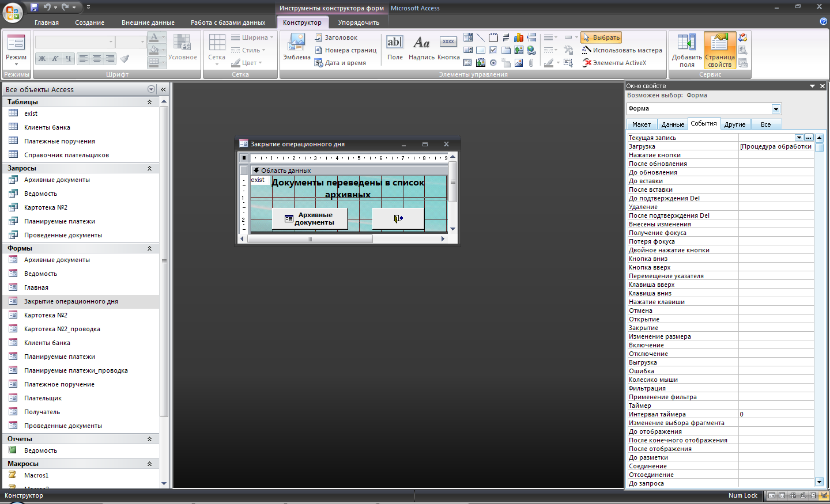
Task: Open the Платежные поручения table
Action: point(59,141)
